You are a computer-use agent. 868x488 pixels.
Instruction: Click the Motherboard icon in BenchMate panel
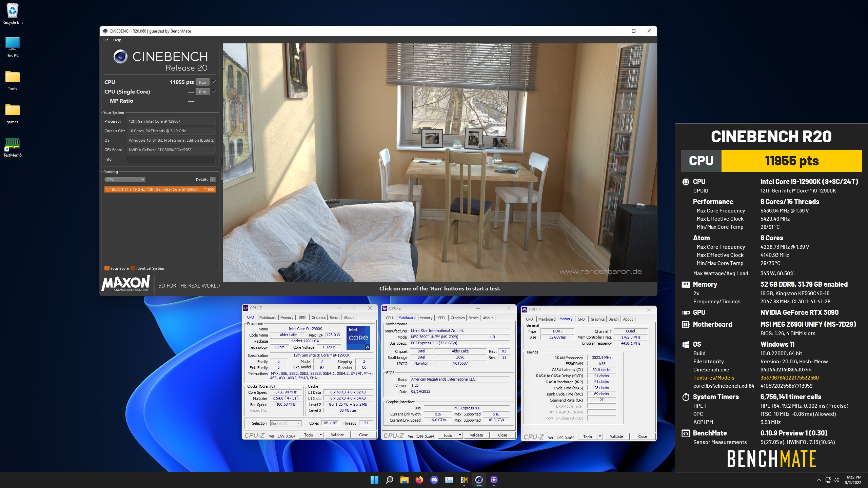click(x=686, y=325)
